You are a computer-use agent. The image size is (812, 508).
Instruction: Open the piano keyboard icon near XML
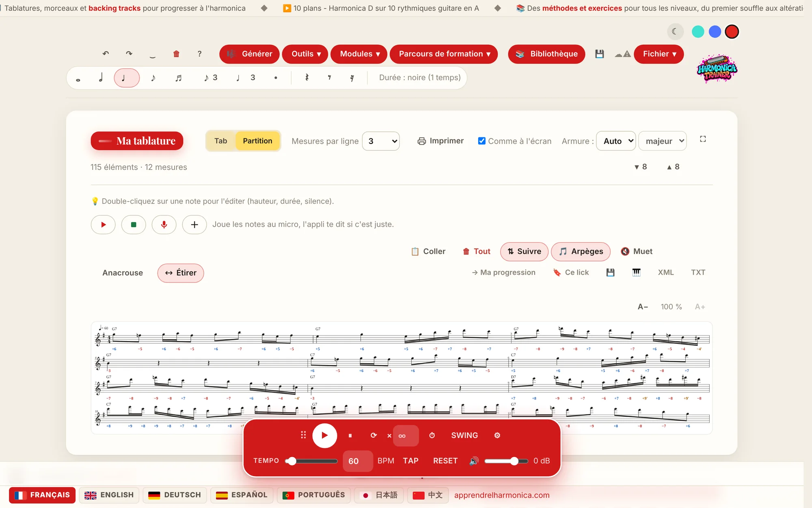(x=636, y=272)
